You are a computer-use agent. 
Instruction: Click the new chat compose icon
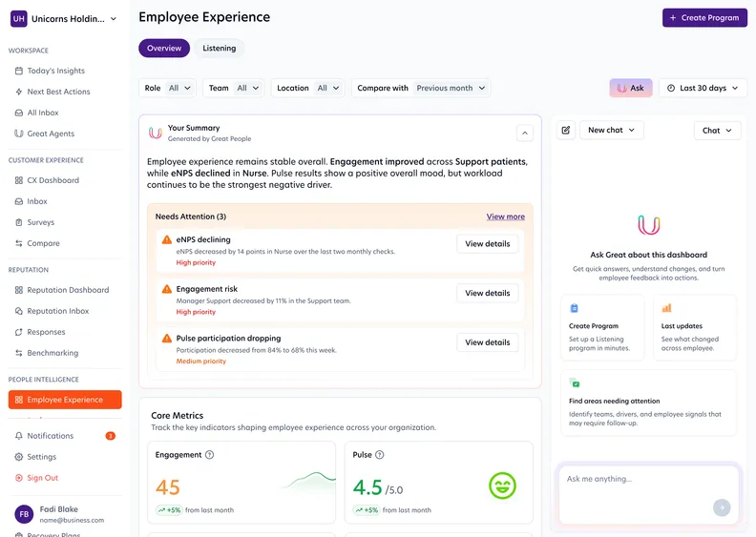tap(566, 130)
